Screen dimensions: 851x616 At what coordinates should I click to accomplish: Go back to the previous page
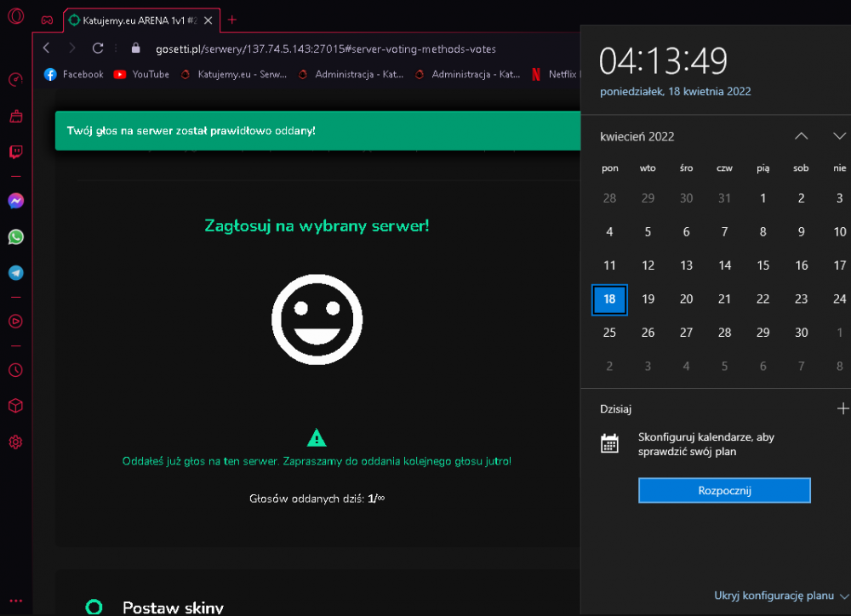[47, 48]
